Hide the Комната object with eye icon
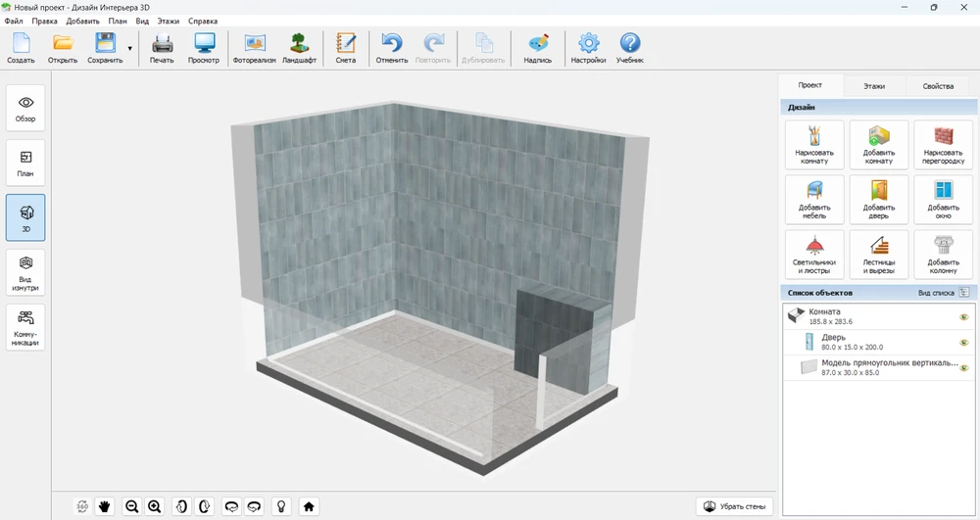Screen dimensions: 980x520 point(963,316)
